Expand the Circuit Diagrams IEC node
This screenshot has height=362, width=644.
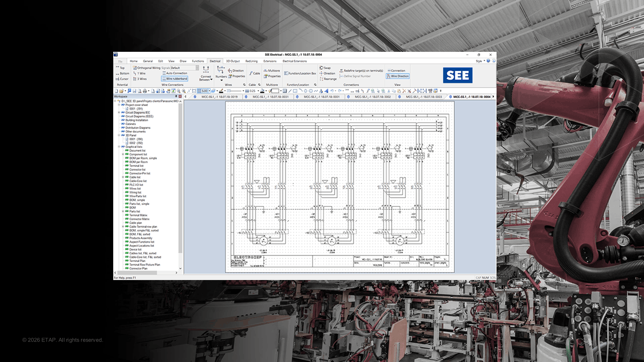point(119,113)
